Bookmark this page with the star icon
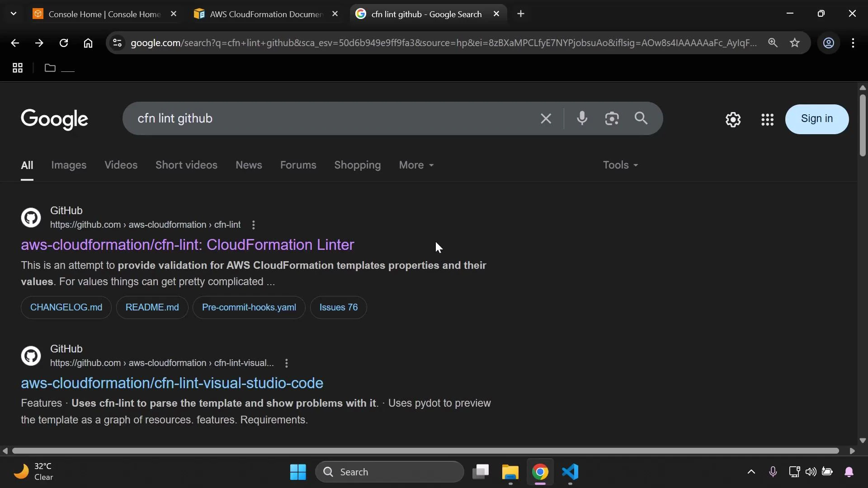This screenshot has height=488, width=868. click(795, 43)
